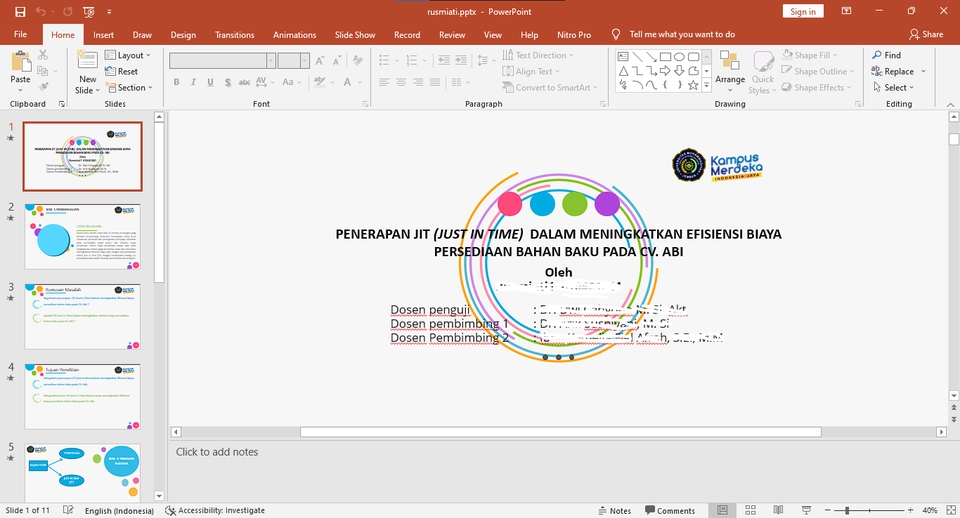Fit slide to current window icon
Screen dimensions: 960x518
[951, 510]
